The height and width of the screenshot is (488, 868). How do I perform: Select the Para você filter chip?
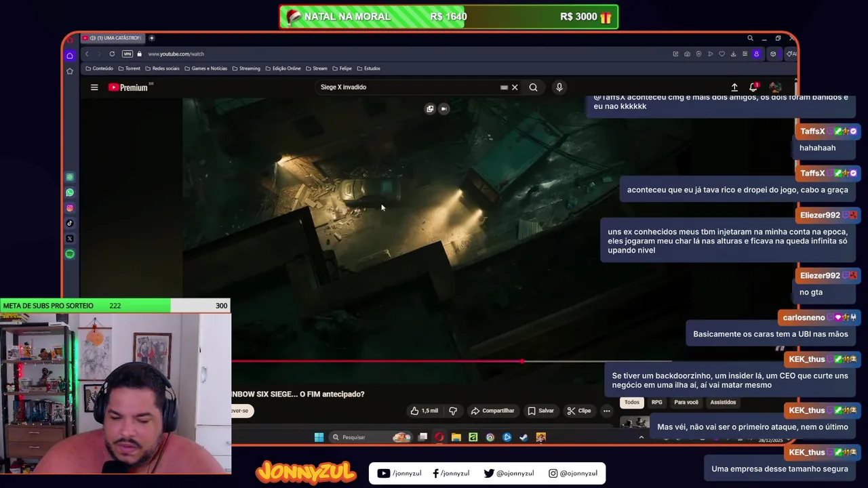click(x=686, y=403)
